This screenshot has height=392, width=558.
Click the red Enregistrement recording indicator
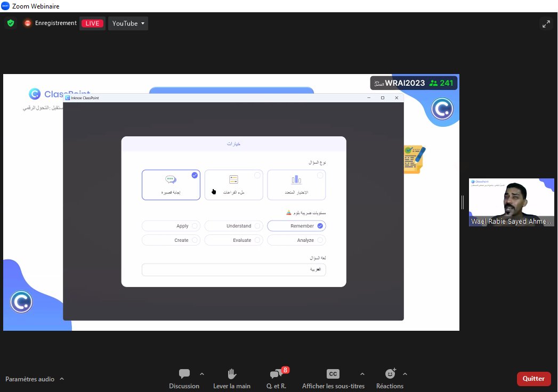pos(27,23)
